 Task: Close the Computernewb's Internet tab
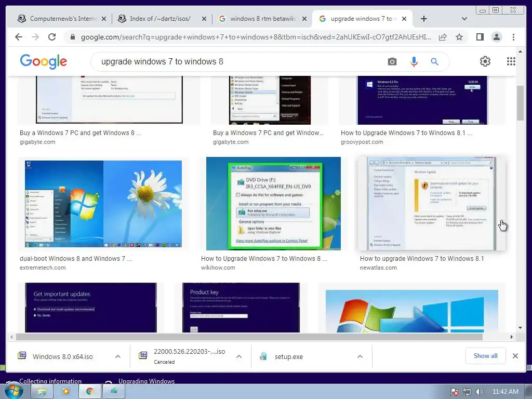[104, 19]
